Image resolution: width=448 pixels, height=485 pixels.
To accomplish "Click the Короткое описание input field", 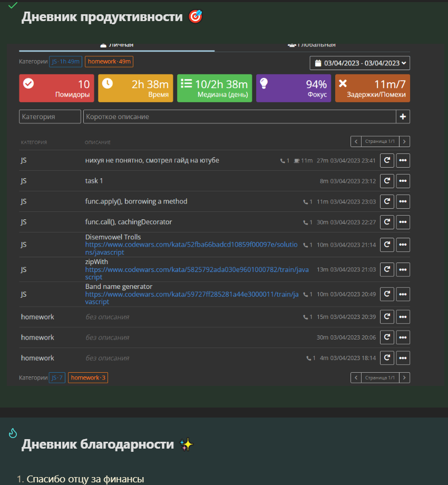I will click(x=240, y=117).
